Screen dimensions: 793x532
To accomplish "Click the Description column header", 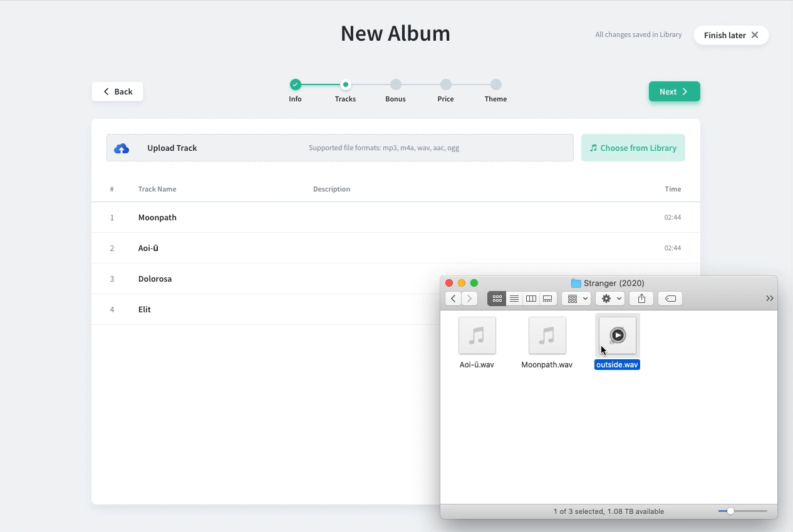I will (x=331, y=189).
